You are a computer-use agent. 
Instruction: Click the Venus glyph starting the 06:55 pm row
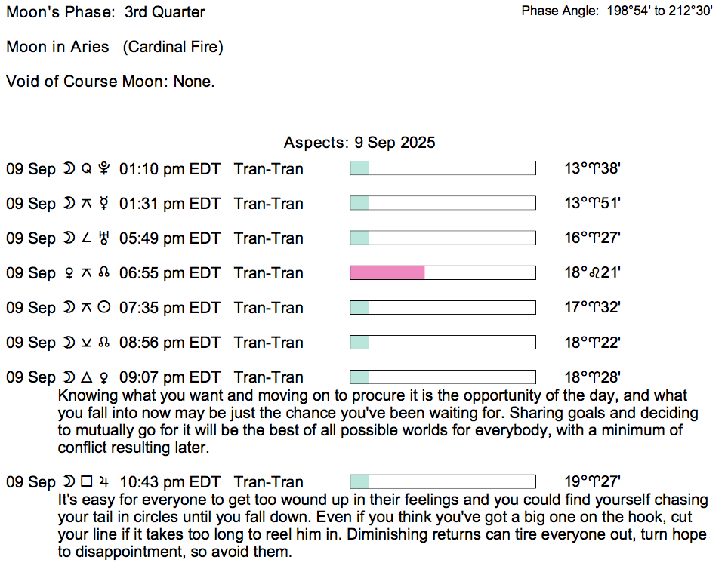click(x=69, y=273)
